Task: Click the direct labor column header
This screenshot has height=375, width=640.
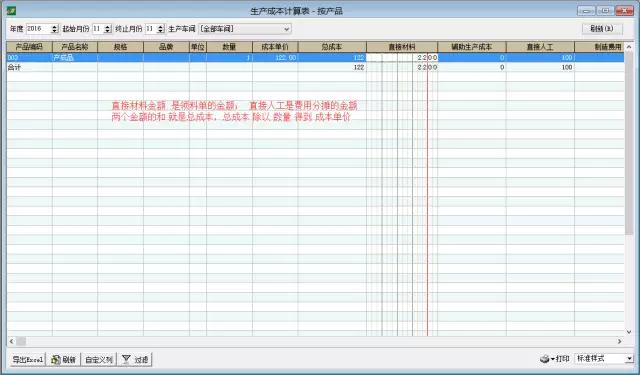Action: 540,47
